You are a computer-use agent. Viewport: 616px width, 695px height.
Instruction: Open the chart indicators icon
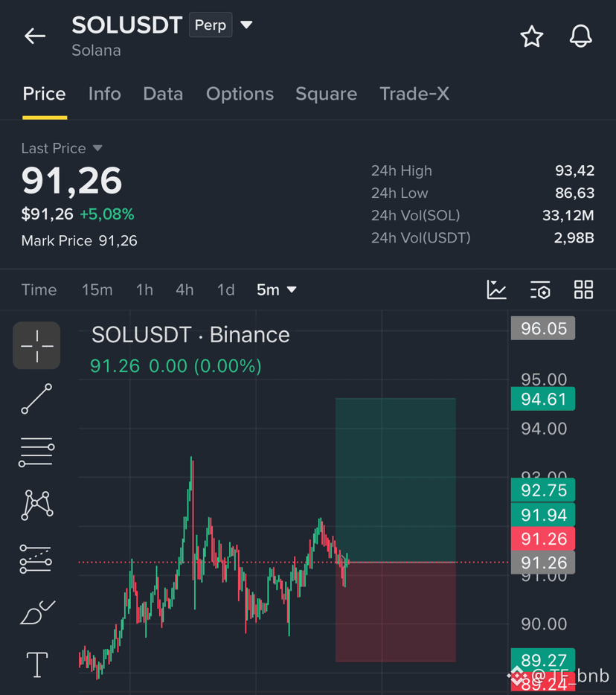(496, 290)
